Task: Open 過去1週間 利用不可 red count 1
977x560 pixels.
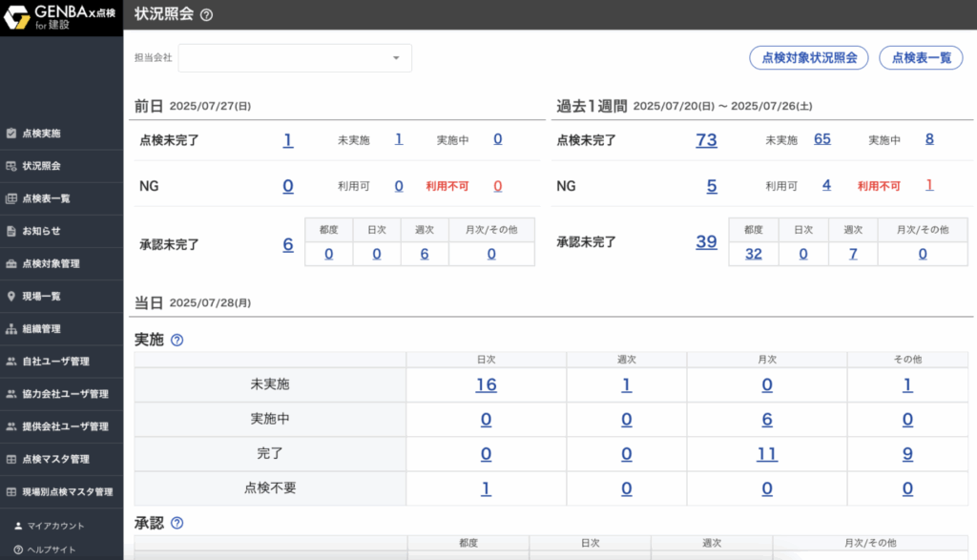Action: tap(929, 185)
